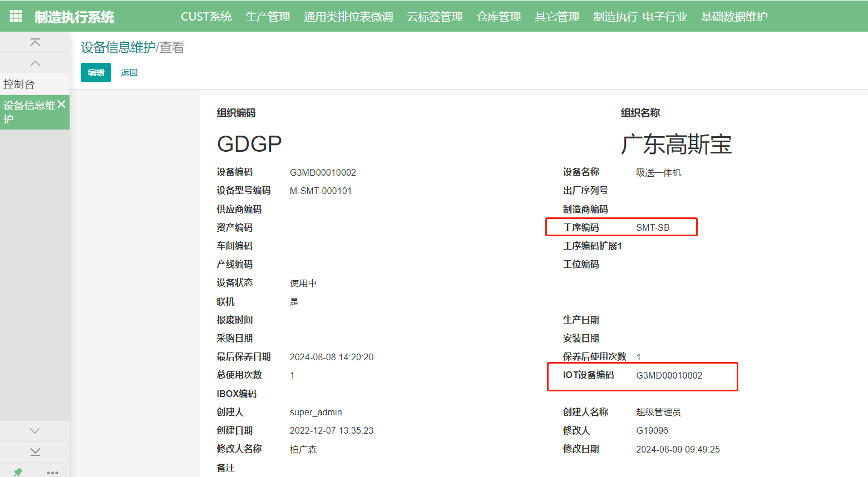The height and width of the screenshot is (477, 868).
Task: Click creator value super_admin
Action: pos(316,412)
